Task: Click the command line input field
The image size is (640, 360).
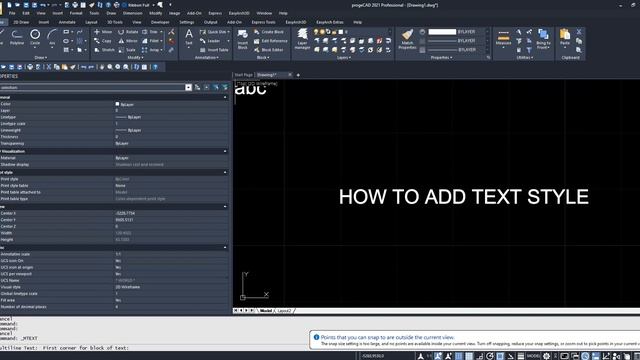Action: pyautogui.click(x=155, y=348)
